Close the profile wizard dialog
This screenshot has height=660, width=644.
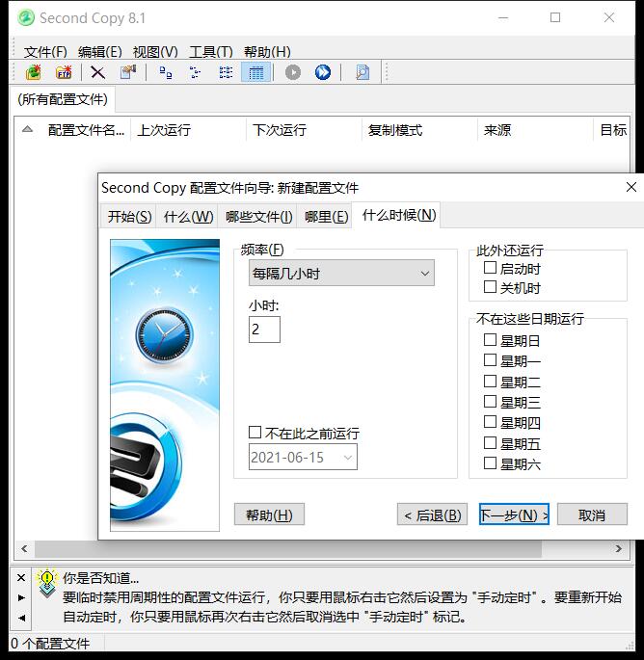[x=631, y=187]
